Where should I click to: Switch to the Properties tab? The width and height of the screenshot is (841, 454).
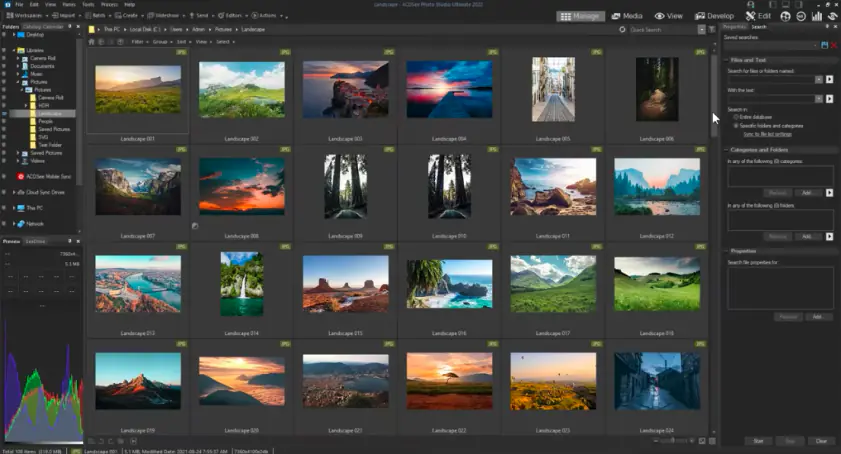click(x=734, y=26)
